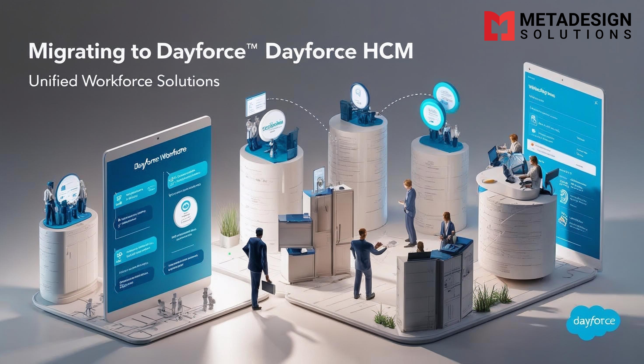This screenshot has height=364, width=644.
Task: Enable the small green indicator near the floor path
Action: pyautogui.click(x=230, y=254)
